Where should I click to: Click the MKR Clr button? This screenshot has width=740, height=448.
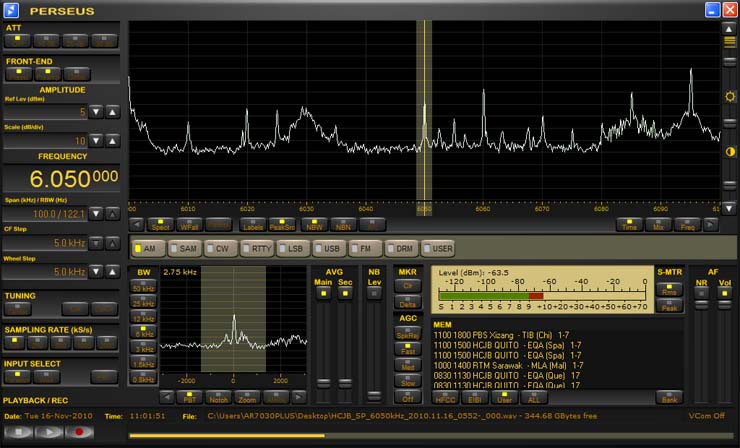click(408, 286)
